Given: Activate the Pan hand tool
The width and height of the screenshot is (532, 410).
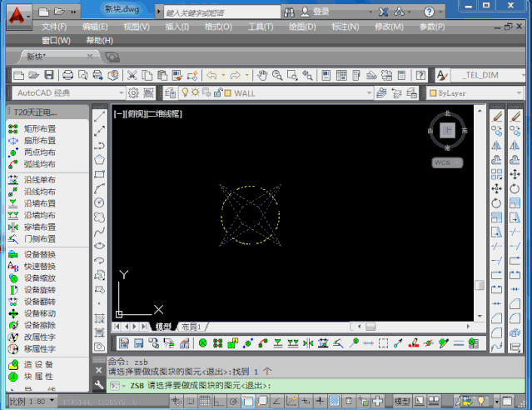Looking at the screenshot, I should tap(262, 75).
